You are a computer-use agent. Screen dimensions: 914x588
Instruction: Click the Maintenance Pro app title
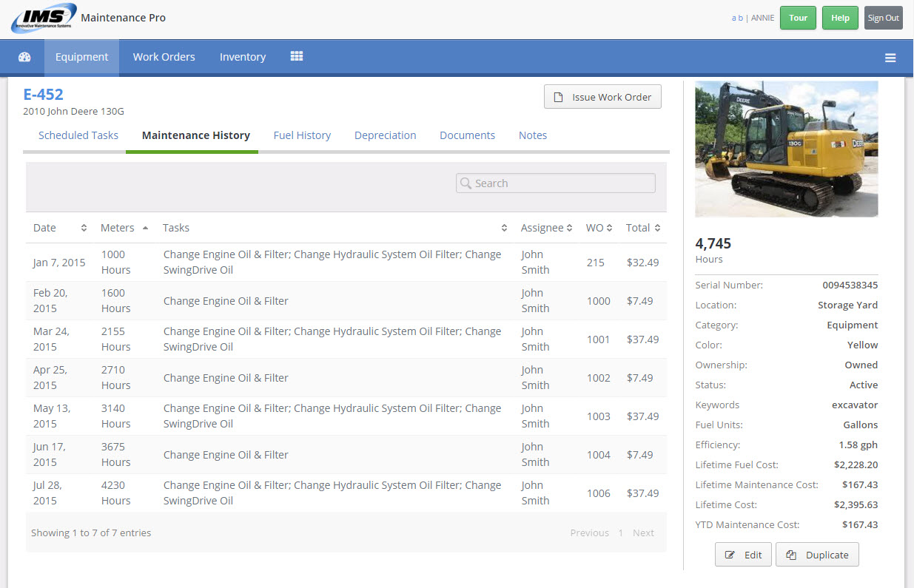coord(123,18)
